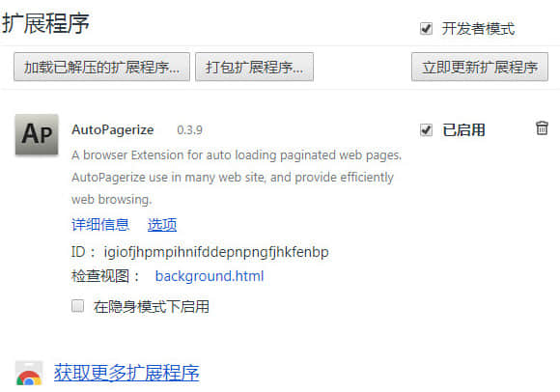Inspect the background.html view link
Viewport: 560px width, 392px height.
pyautogui.click(x=210, y=276)
